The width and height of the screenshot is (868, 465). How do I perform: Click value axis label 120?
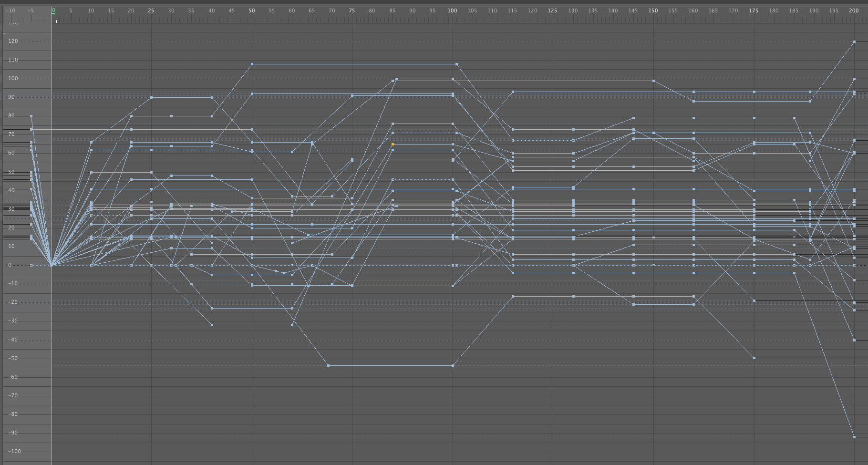point(13,41)
